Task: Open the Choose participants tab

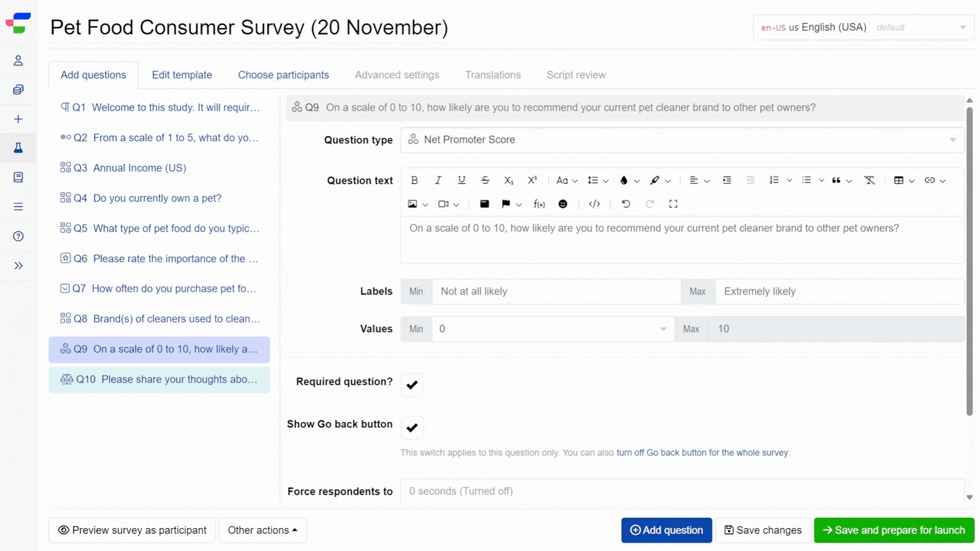Action: click(283, 75)
